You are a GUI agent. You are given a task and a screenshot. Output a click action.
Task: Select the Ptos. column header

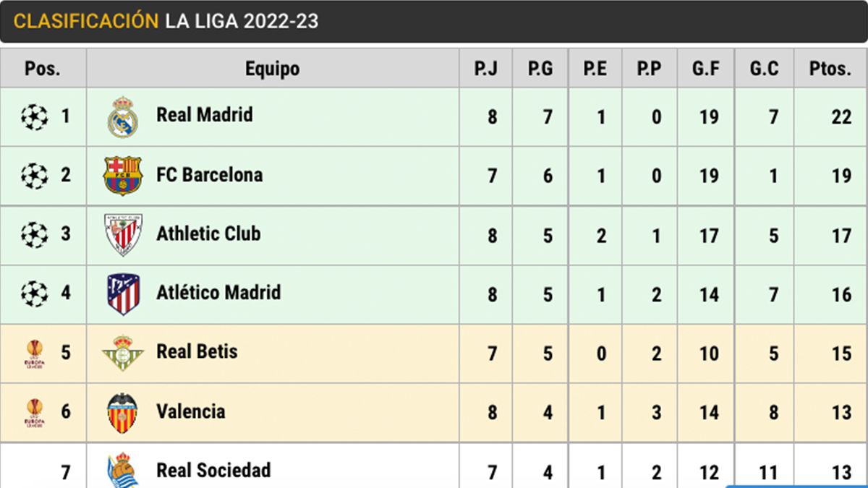point(830,69)
